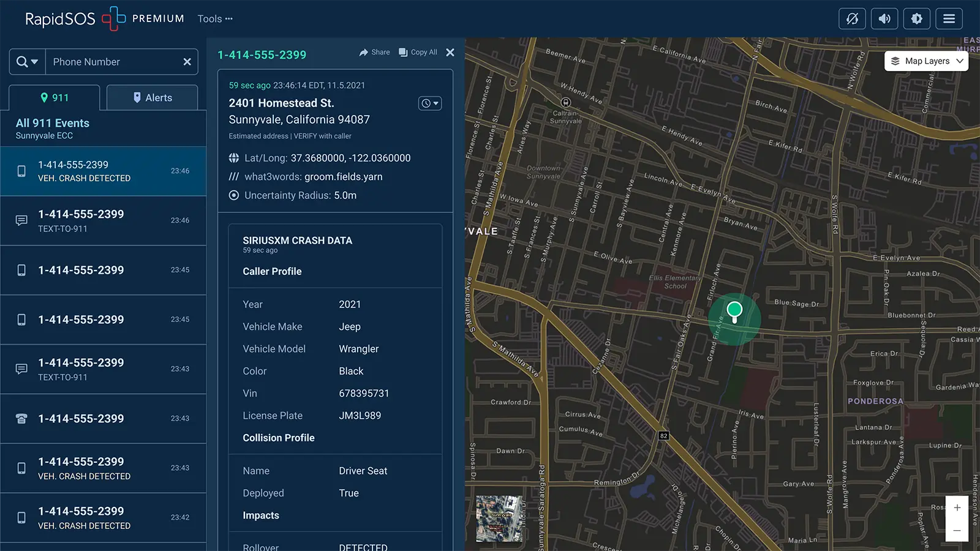This screenshot has width=980, height=551.
Task: Switch to the Alerts tab
Action: (152, 98)
